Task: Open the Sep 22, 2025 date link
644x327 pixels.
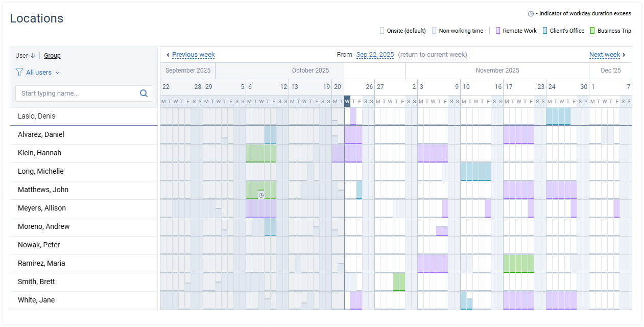Action: (375, 55)
